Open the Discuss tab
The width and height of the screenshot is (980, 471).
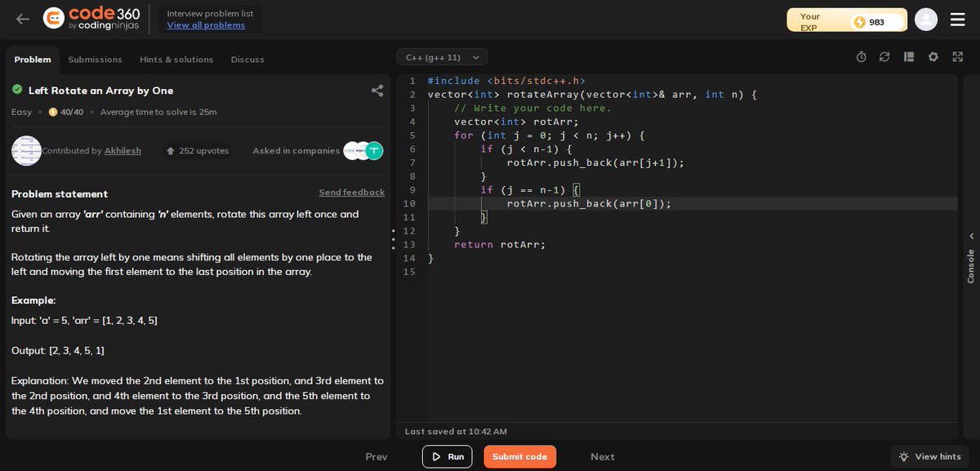click(247, 60)
